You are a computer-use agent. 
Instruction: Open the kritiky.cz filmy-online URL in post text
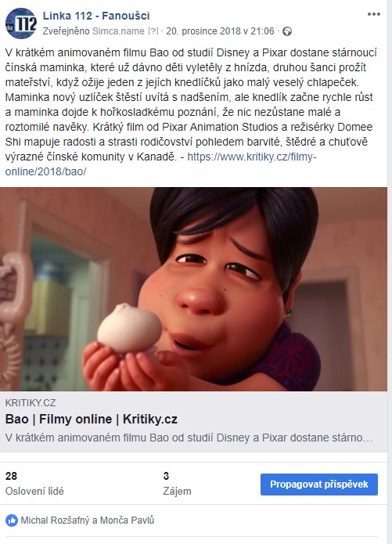160,164
